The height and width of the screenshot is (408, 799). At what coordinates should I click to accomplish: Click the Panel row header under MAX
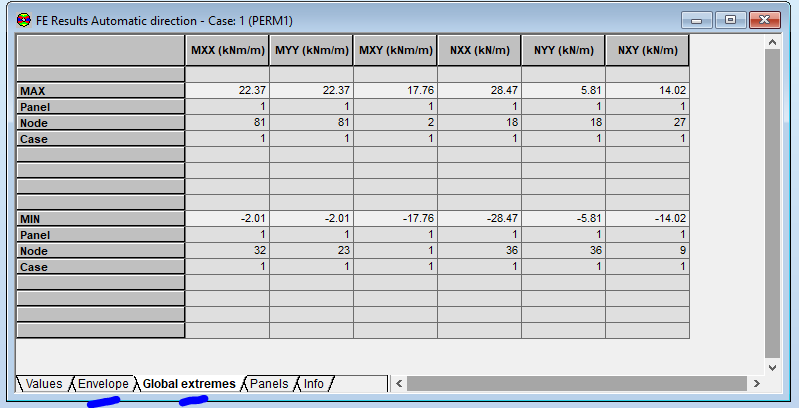(x=100, y=106)
